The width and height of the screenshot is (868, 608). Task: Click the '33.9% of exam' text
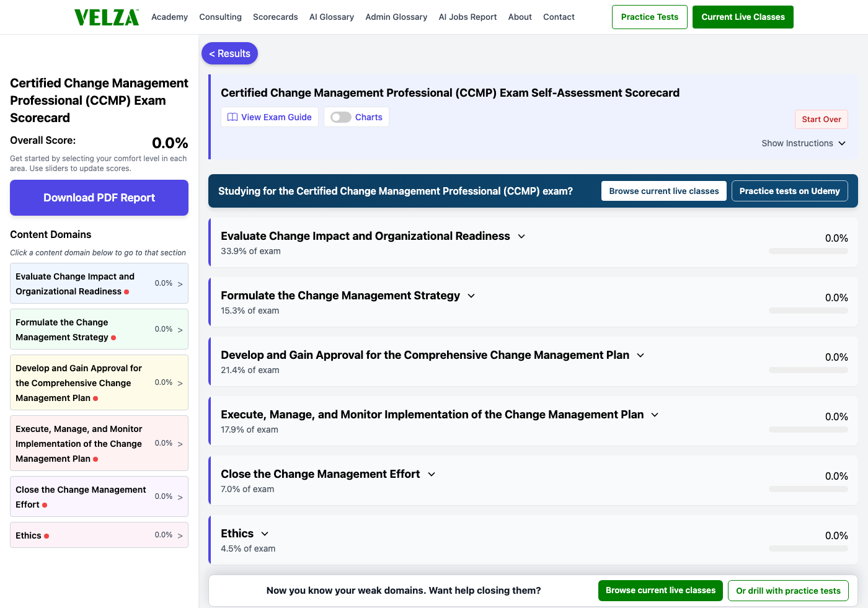tap(250, 251)
